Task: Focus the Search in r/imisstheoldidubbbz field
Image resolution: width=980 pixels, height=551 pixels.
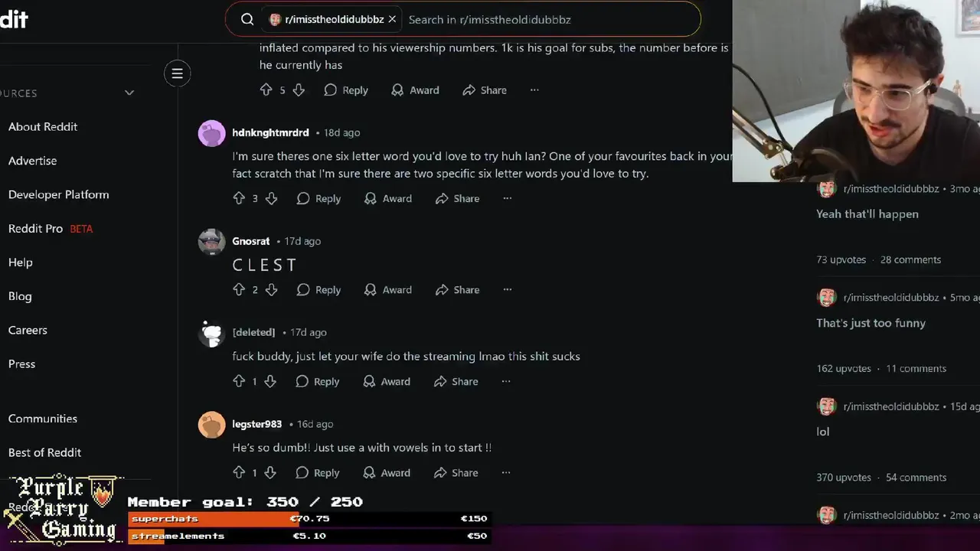Action: click(x=547, y=19)
